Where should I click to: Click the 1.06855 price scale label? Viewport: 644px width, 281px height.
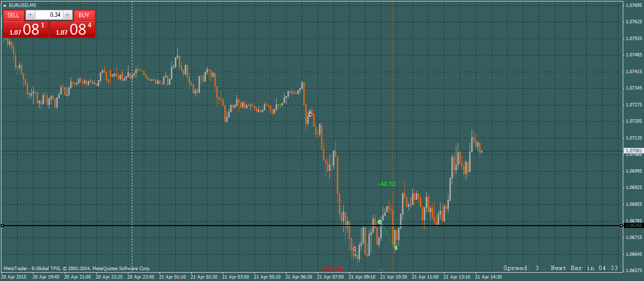click(634, 204)
